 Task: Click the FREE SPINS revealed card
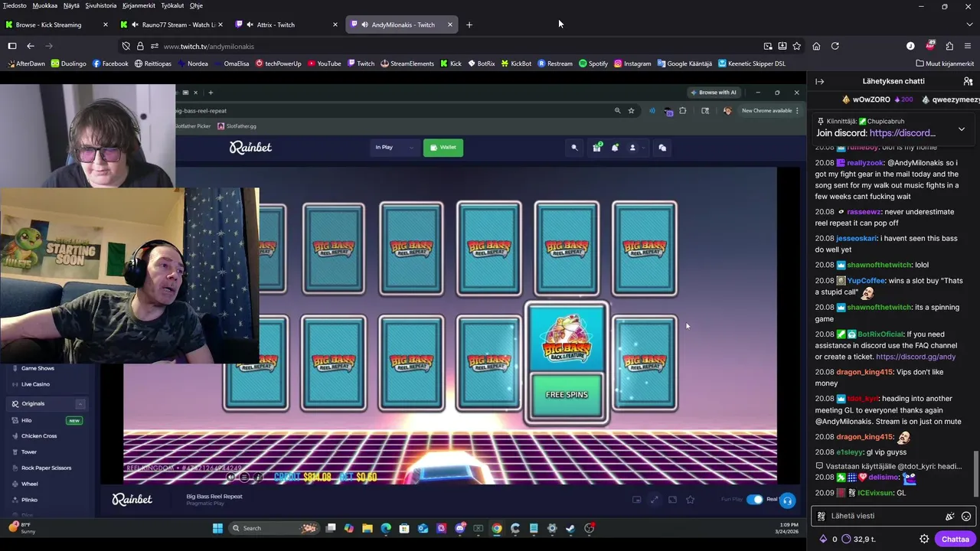(567, 364)
